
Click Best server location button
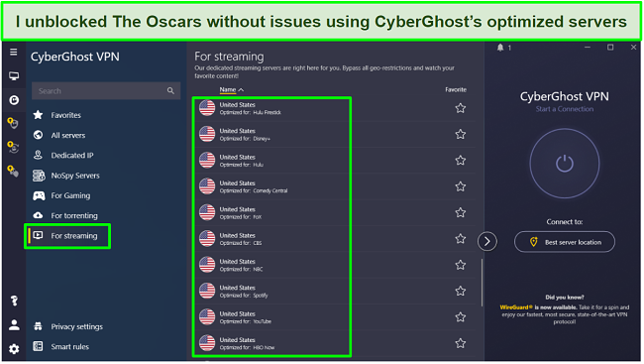(x=565, y=242)
